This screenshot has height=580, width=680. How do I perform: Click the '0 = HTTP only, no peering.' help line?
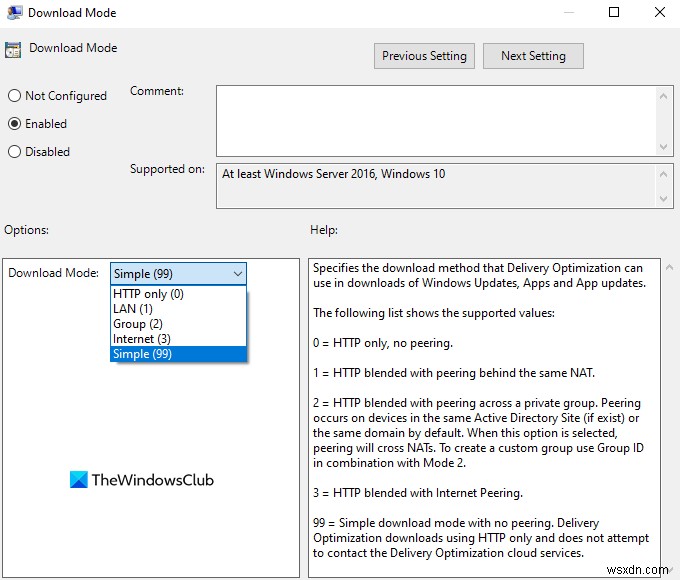tap(382, 343)
